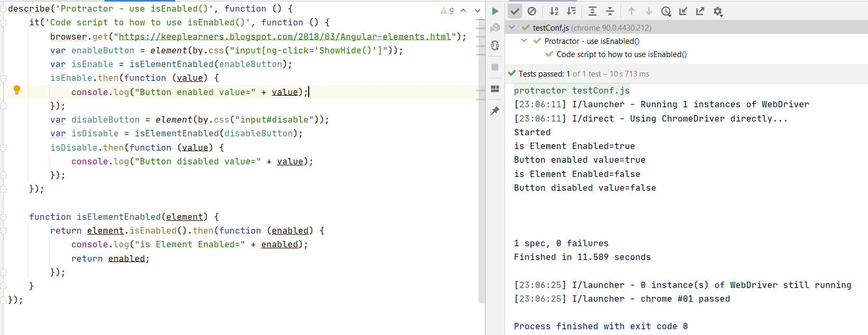Click the top warning stripe mark in editor
The width and height of the screenshot is (868, 335).
[480, 21]
